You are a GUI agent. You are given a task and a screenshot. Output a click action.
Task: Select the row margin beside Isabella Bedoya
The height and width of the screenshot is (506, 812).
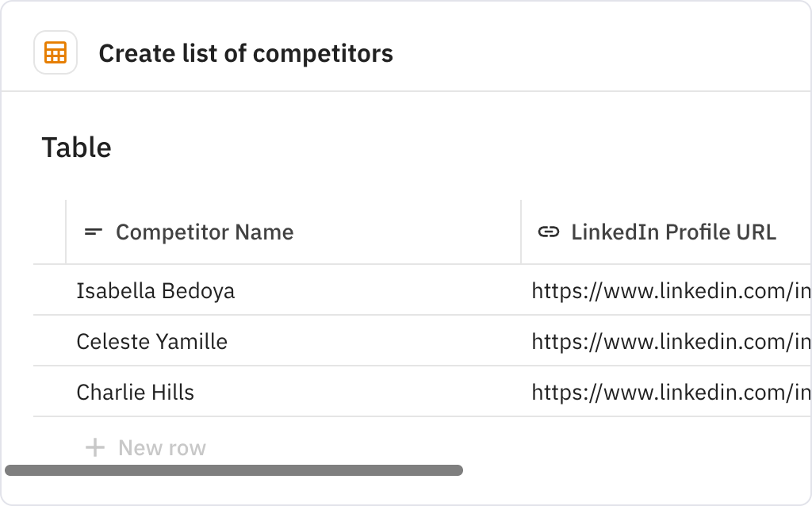[48, 290]
